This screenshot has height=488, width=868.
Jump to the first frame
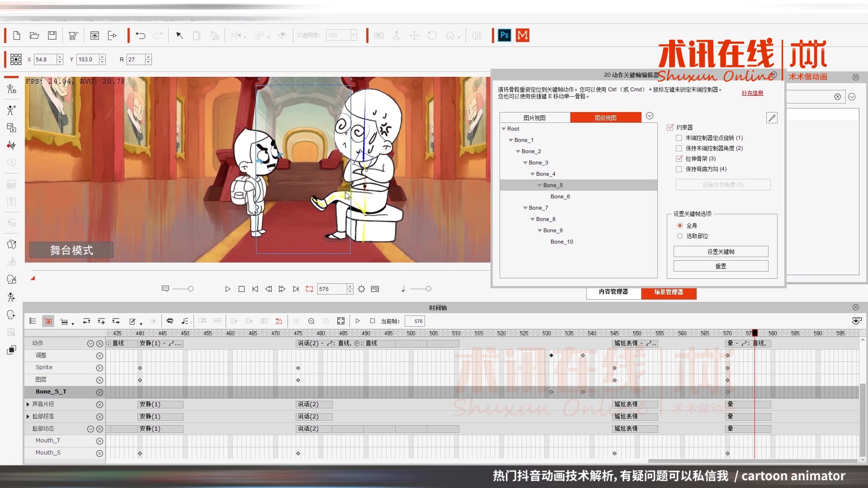(255, 289)
